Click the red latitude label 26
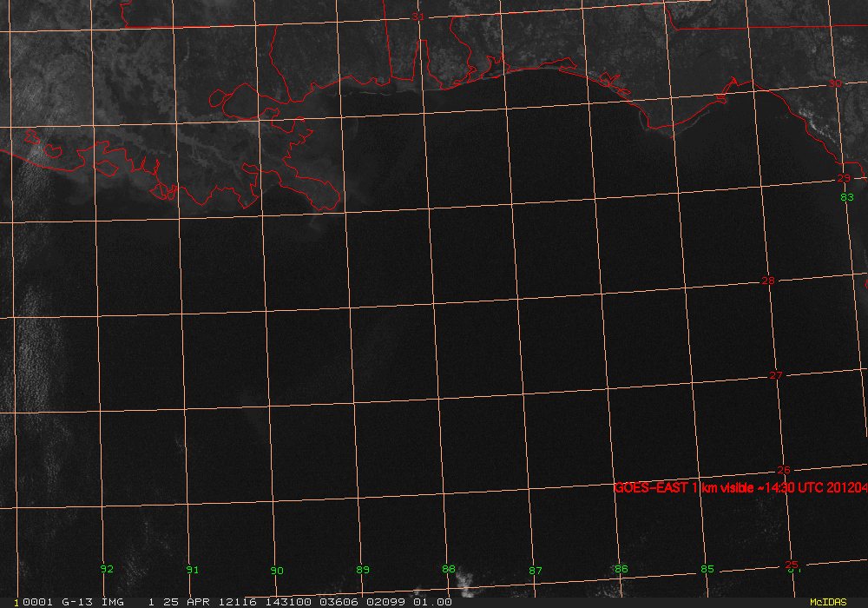The height and width of the screenshot is (608, 868). pyautogui.click(x=783, y=470)
